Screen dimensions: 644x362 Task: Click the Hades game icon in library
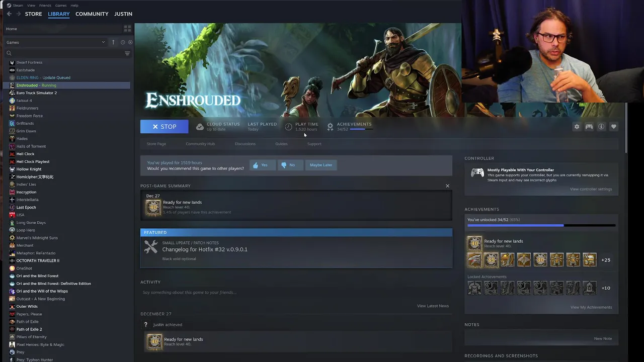coord(12,138)
